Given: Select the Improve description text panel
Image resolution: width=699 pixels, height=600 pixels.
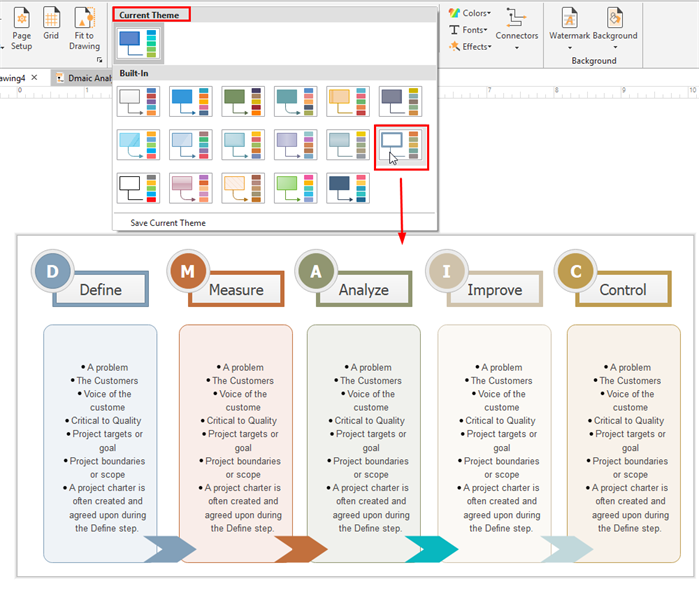Looking at the screenshot, I should point(494,443).
